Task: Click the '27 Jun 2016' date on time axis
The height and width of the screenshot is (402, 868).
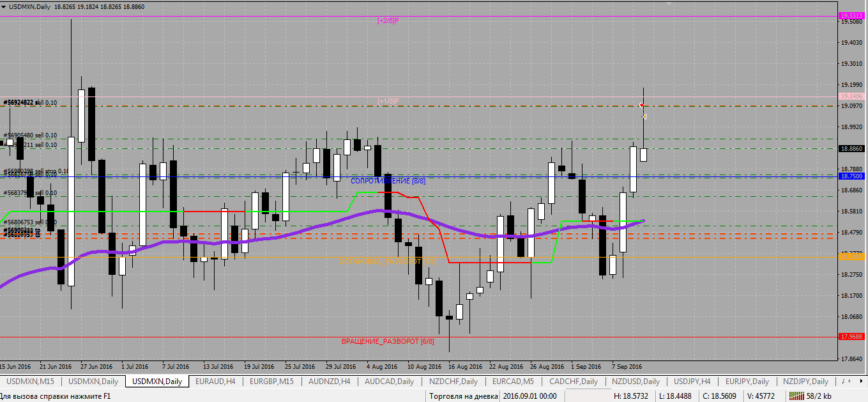Action: click(98, 367)
